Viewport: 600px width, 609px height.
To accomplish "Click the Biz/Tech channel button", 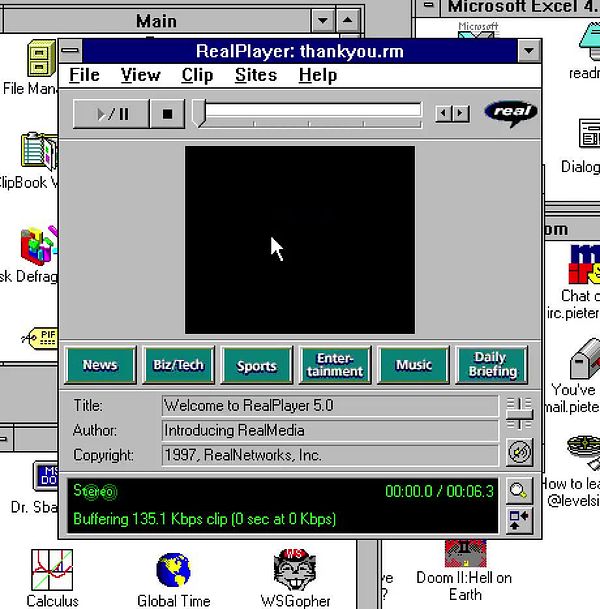I will (x=178, y=365).
